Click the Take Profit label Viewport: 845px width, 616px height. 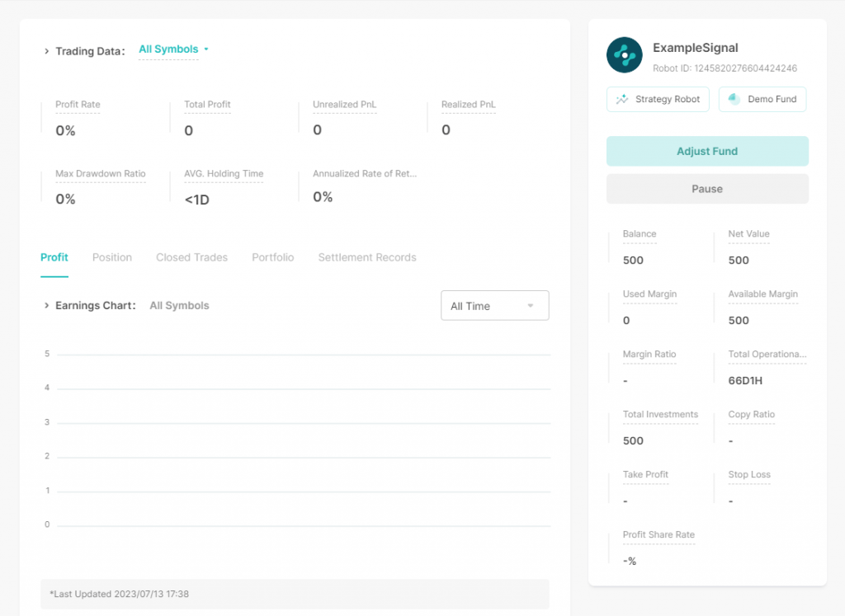pos(645,474)
